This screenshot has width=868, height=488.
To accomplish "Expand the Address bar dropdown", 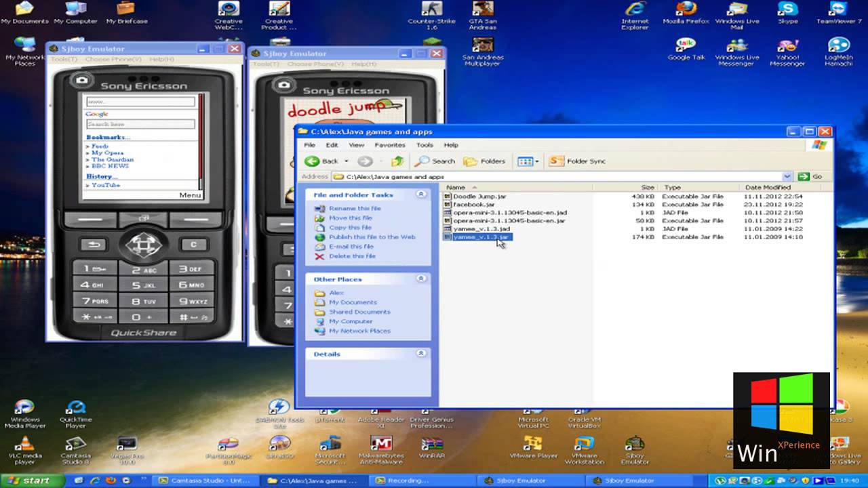I will pos(787,176).
